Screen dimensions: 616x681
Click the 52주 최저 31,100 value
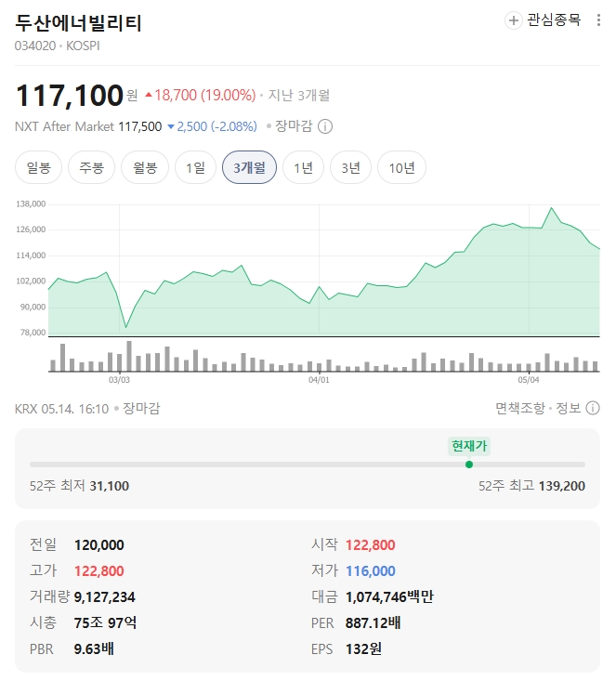pos(110,486)
